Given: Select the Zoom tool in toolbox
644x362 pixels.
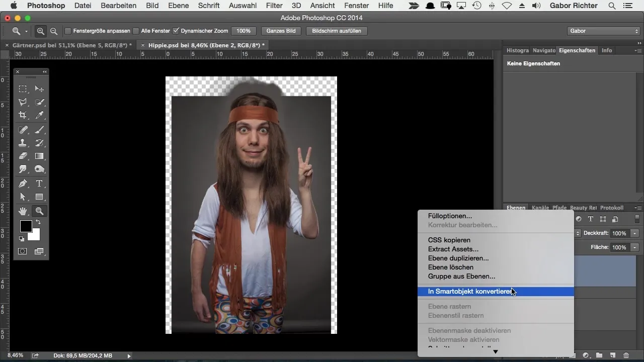Looking at the screenshot, I should coord(39,211).
